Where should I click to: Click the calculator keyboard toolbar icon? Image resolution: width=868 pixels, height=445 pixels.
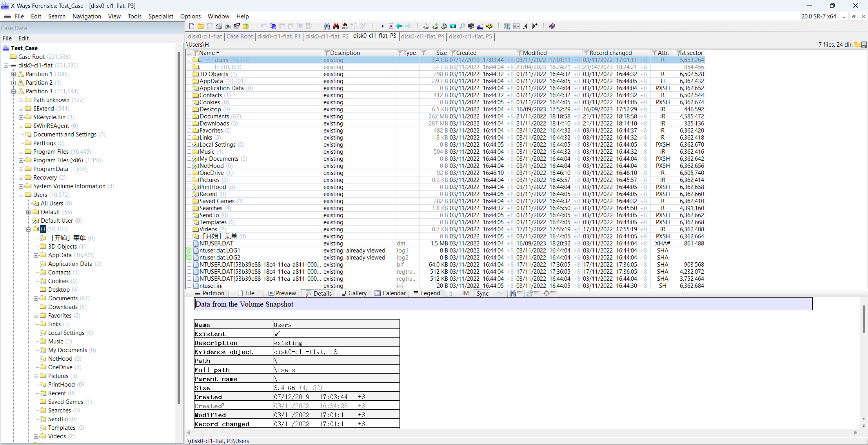tap(453, 26)
